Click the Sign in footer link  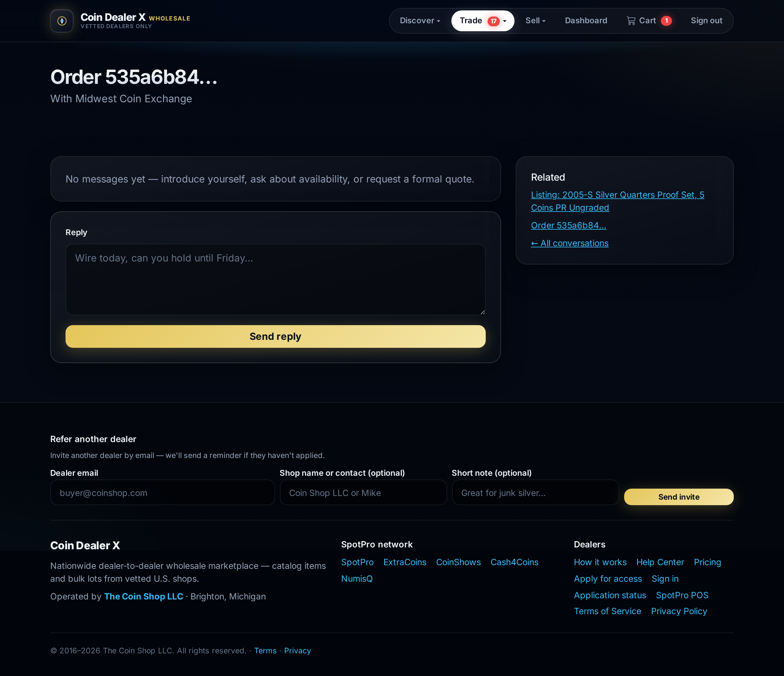[665, 579]
